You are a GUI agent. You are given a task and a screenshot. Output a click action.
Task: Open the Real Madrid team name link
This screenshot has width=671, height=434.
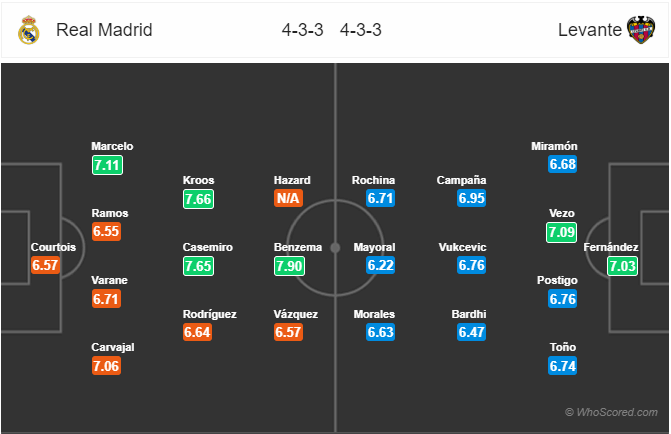[x=104, y=30]
